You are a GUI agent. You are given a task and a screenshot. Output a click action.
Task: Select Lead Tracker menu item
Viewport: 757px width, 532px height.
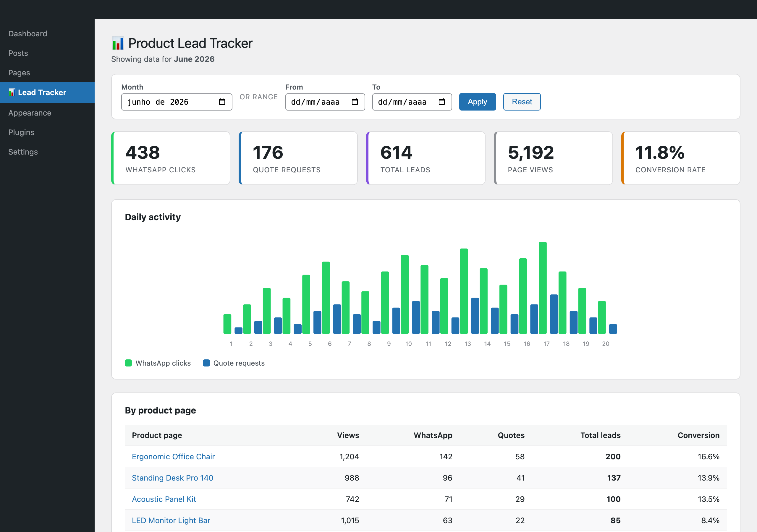coord(47,92)
